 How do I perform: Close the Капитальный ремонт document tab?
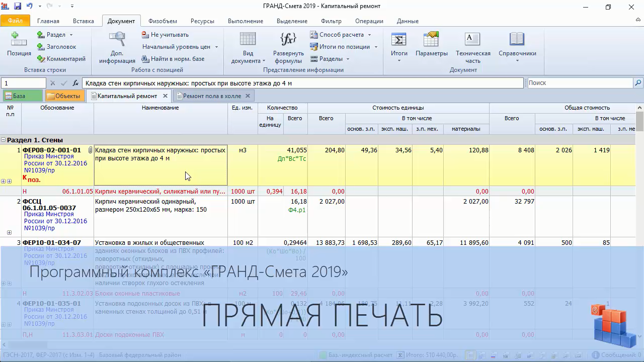165,96
